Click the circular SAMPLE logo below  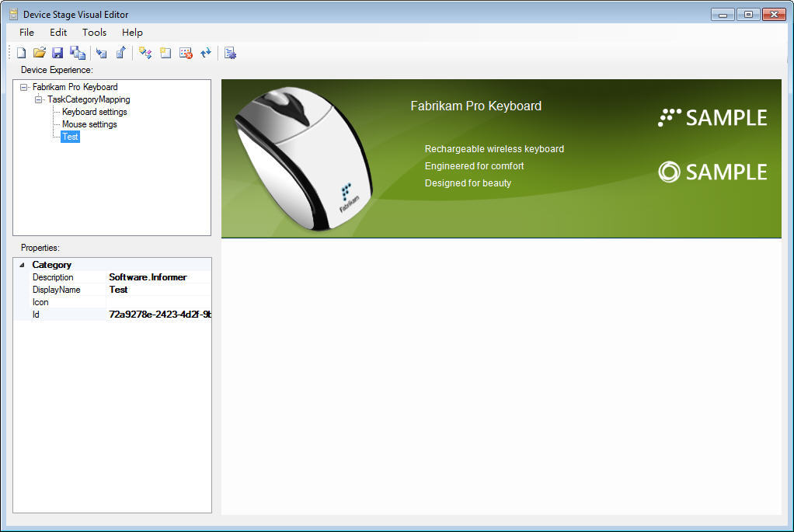[x=712, y=172]
